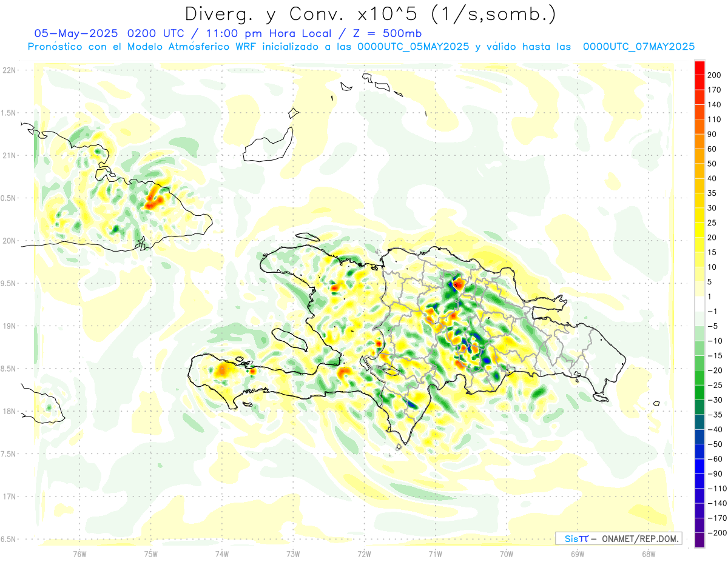Click the '18N' latitude label

[8, 411]
